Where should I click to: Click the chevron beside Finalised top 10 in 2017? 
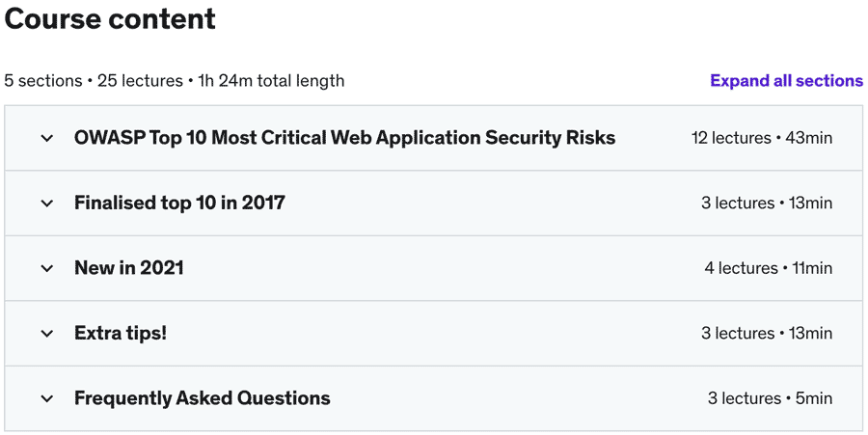pos(47,204)
